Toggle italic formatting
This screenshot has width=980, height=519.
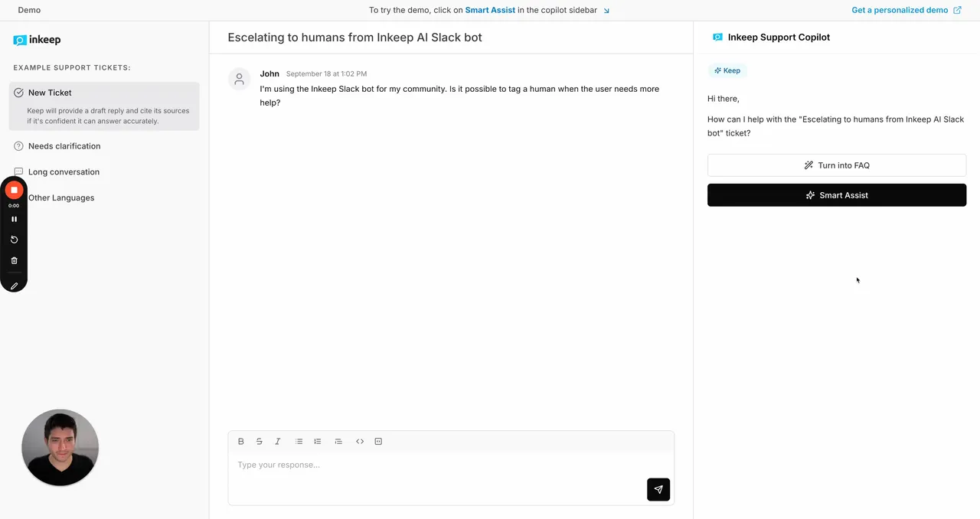(278, 442)
